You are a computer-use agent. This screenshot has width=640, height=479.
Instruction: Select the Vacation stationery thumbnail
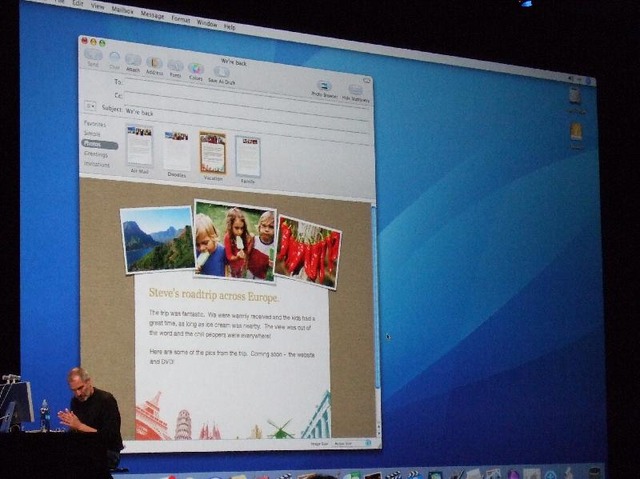click(x=212, y=153)
